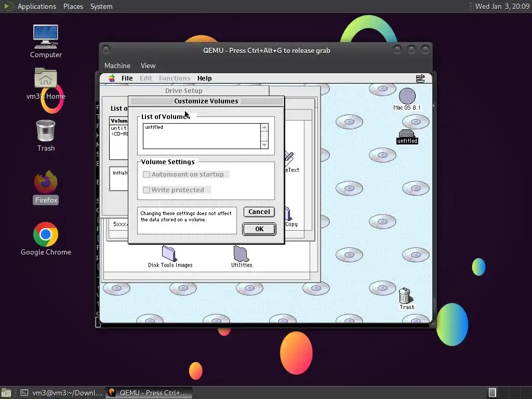This screenshot has width=532, height=399.
Task: Open vm3's Home folder icon
Action: click(46, 78)
